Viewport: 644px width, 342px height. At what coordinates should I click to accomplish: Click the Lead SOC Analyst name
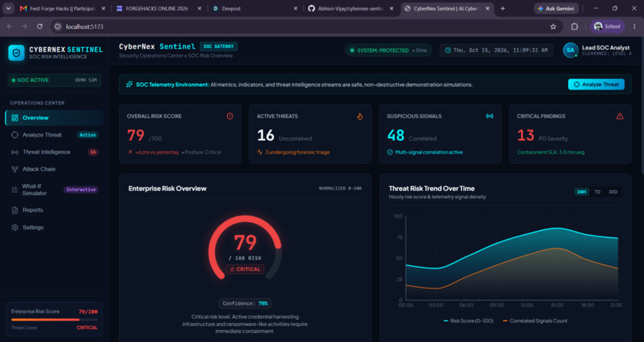click(x=606, y=48)
